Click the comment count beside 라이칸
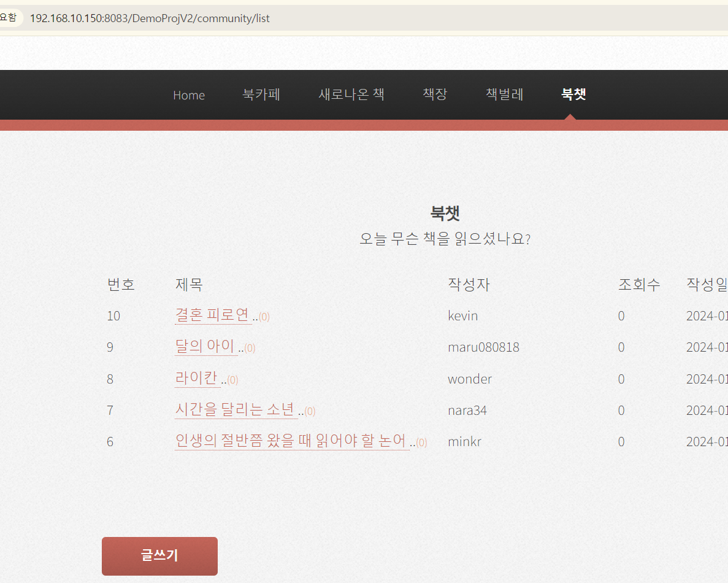This screenshot has width=728, height=583. click(x=232, y=380)
